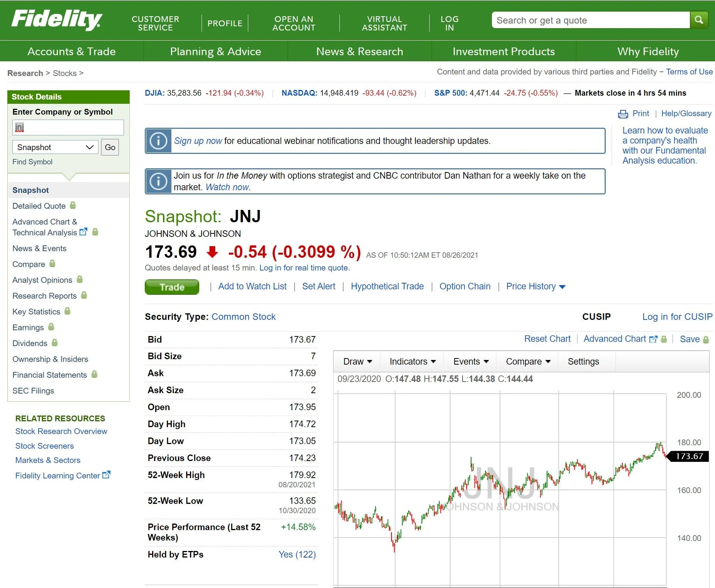Click Profile header link

click(x=225, y=23)
